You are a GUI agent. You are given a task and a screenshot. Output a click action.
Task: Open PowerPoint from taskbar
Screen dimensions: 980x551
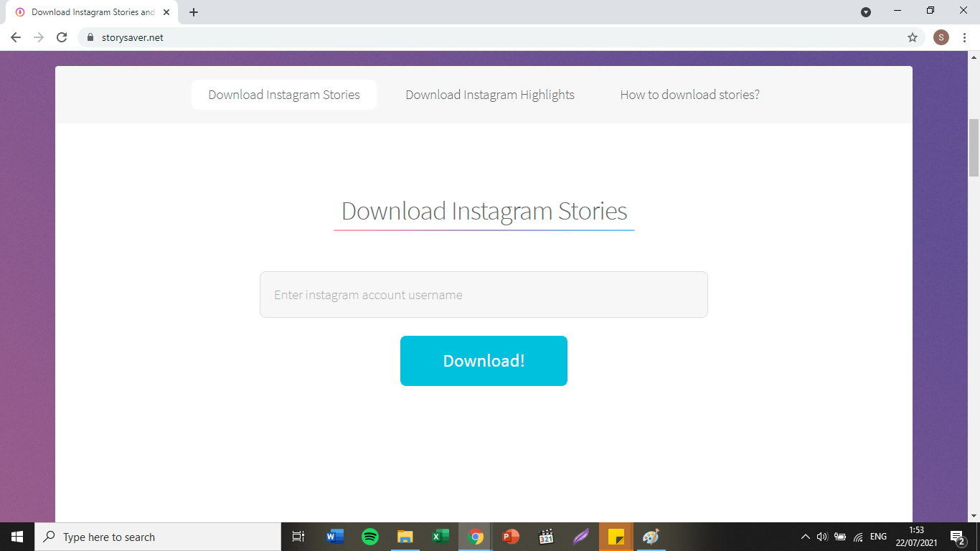click(x=511, y=537)
